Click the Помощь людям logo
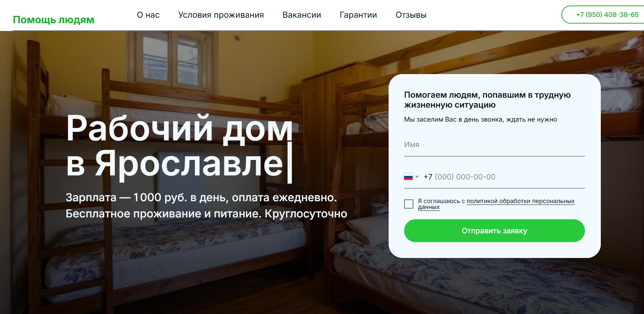Viewport: 644px width, 314px height. point(54,20)
